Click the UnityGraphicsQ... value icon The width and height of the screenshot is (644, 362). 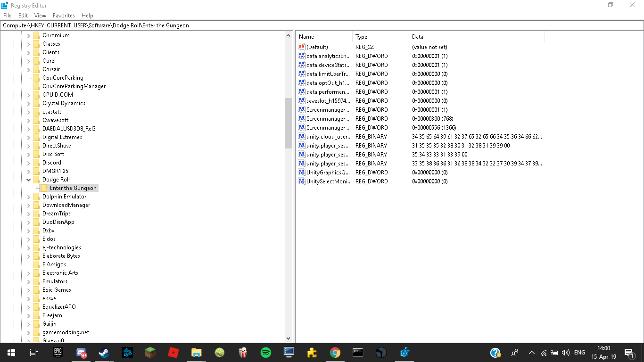pos(302,173)
